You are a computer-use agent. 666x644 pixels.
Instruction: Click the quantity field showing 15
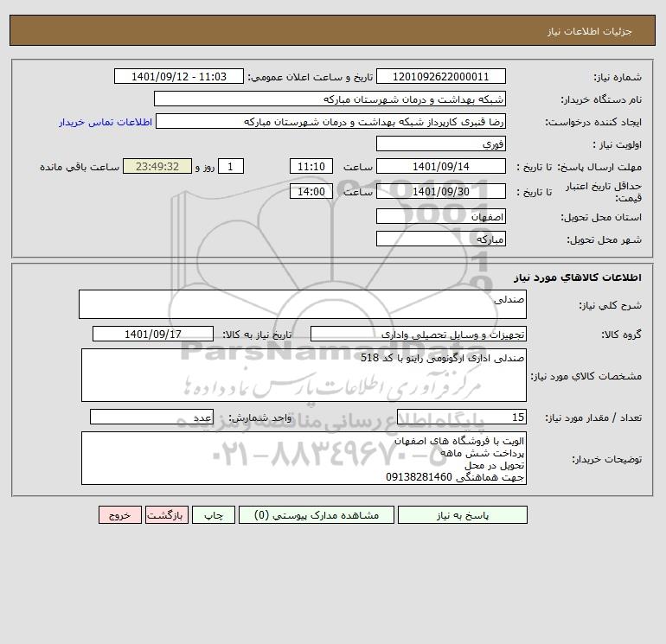462,417
